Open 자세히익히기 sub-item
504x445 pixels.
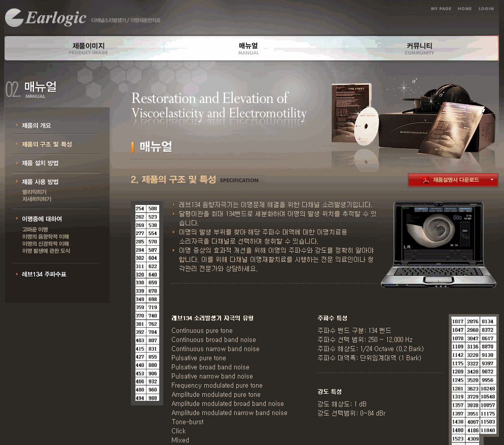point(37,199)
